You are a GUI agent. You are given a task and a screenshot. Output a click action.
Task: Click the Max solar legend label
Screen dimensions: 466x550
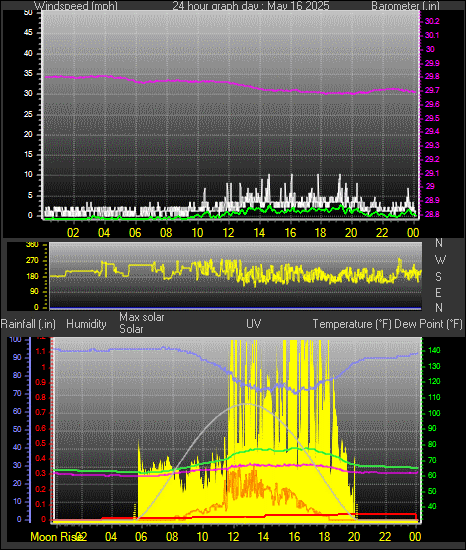coord(142,317)
